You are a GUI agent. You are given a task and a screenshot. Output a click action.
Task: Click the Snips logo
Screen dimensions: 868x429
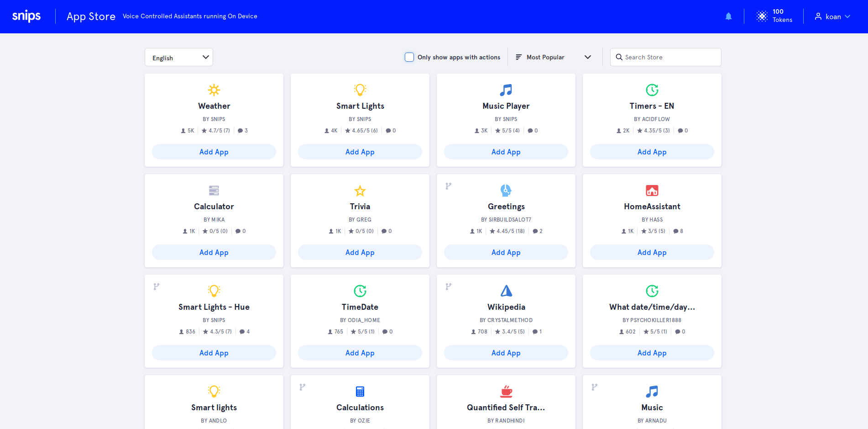[x=26, y=16]
